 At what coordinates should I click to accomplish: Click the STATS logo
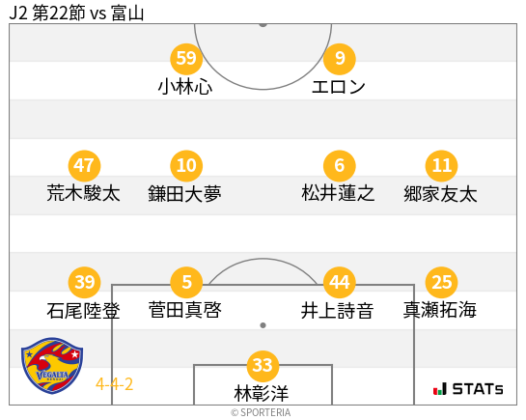[468, 389]
